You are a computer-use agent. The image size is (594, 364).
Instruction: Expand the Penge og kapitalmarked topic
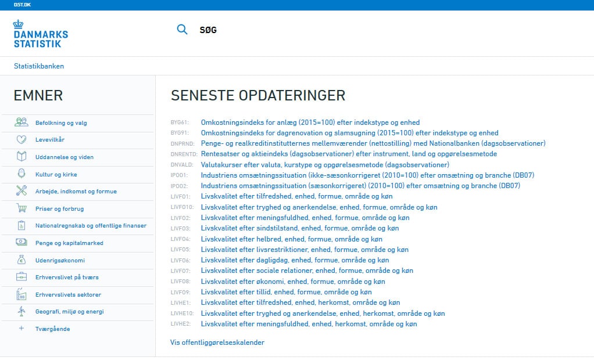tap(69, 243)
